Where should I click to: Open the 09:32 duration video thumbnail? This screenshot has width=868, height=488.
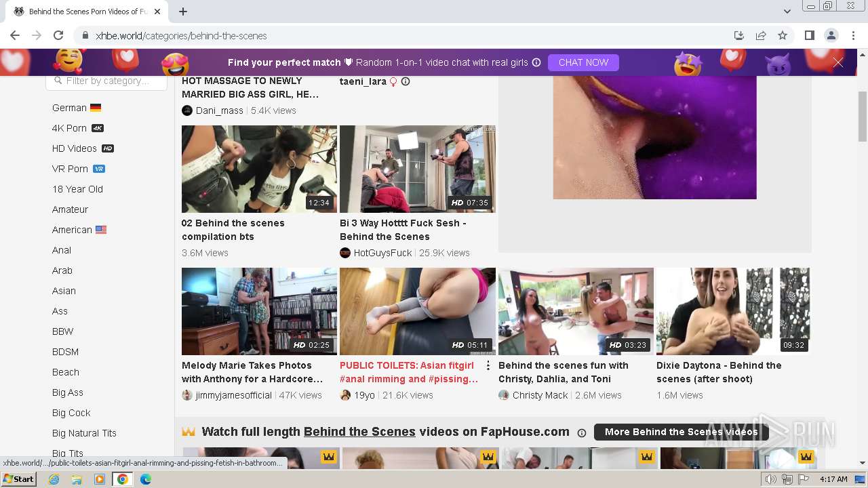[x=733, y=311]
